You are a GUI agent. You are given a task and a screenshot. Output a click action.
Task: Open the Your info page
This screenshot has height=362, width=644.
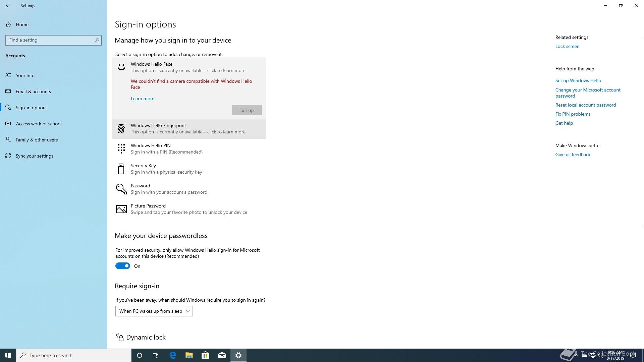[54, 75]
